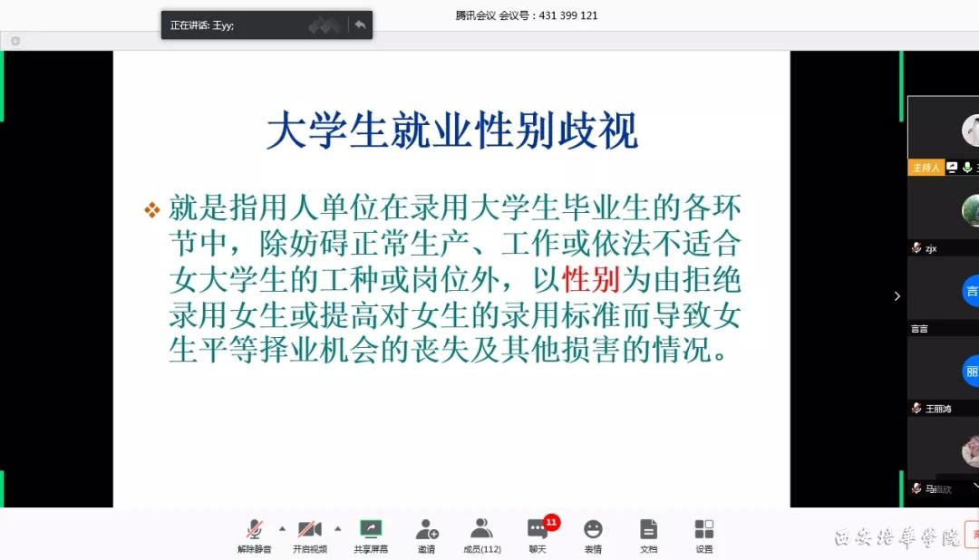Turn on camera with 开启视频
This screenshot has width=979, height=560.
[x=310, y=535]
